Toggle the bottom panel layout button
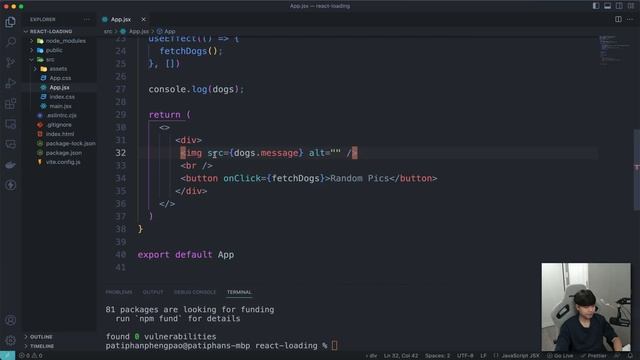640x360 pixels. tap(607, 6)
